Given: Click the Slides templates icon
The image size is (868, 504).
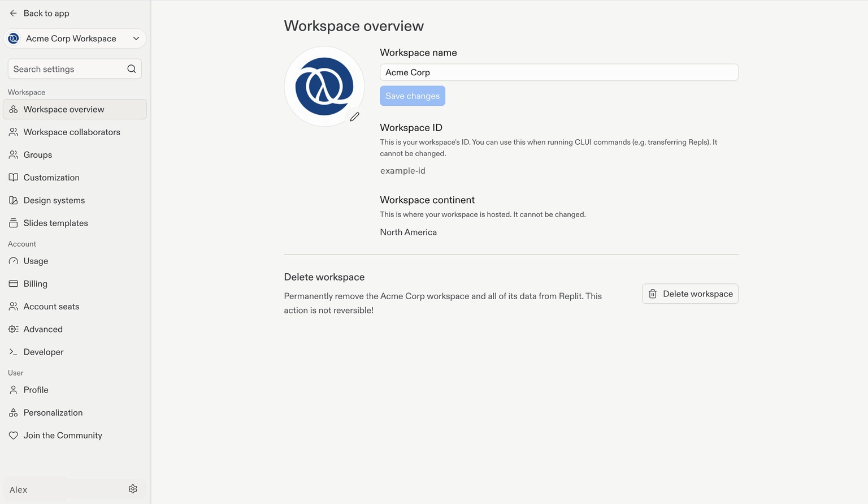Looking at the screenshot, I should pyautogui.click(x=14, y=223).
